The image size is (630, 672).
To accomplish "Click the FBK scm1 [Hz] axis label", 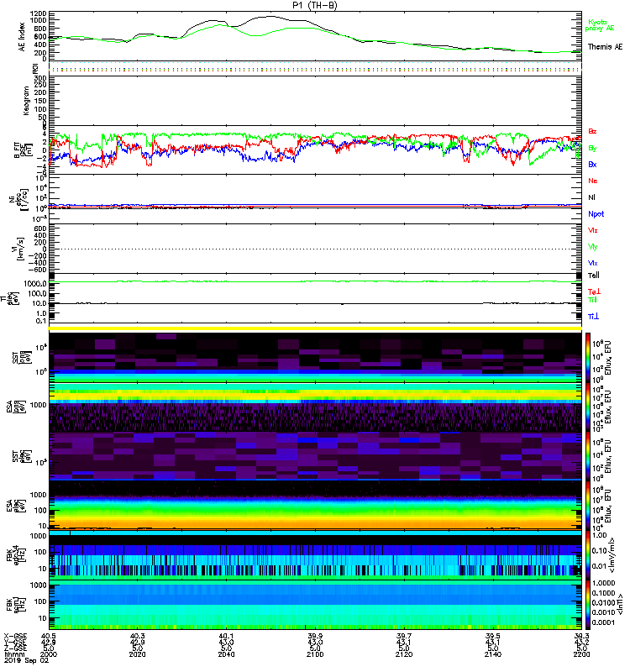I will 14,604.
